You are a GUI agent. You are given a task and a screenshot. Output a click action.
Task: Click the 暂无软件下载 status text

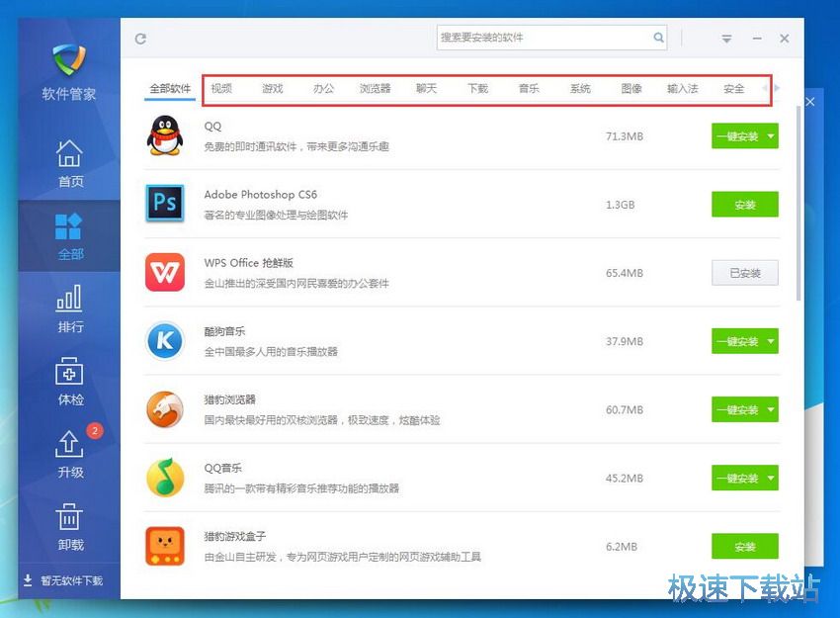71,580
